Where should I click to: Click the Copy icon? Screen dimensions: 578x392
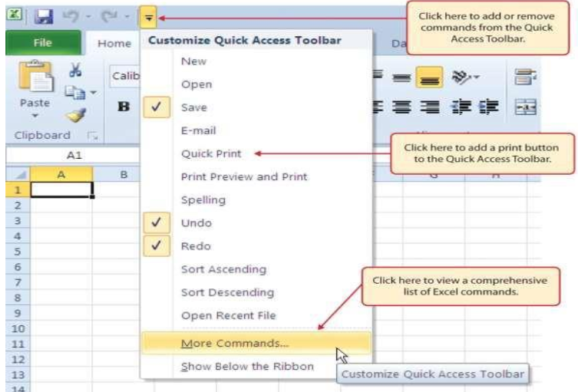(x=74, y=92)
